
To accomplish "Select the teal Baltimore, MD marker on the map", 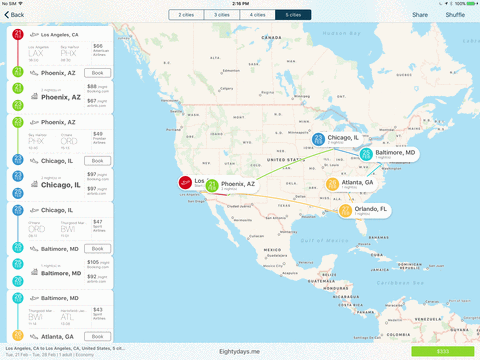I will pyautogui.click(x=366, y=154).
